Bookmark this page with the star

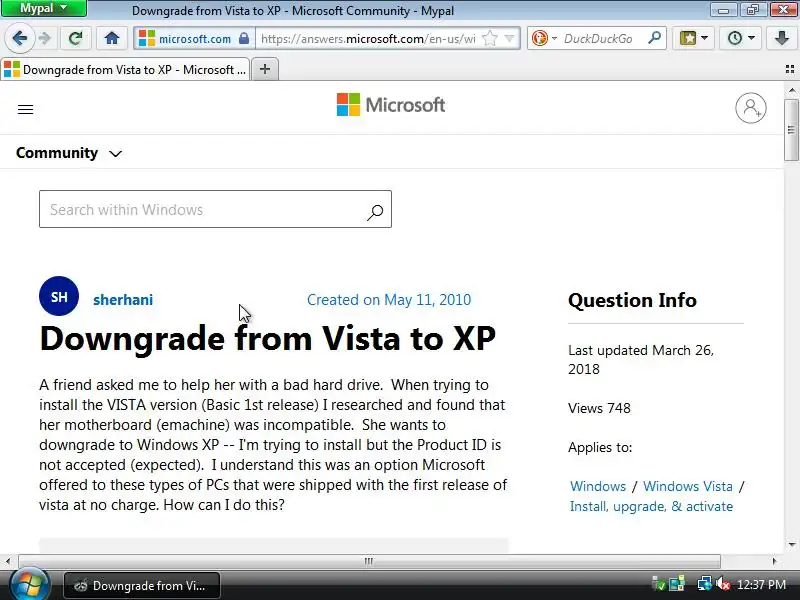click(490, 38)
